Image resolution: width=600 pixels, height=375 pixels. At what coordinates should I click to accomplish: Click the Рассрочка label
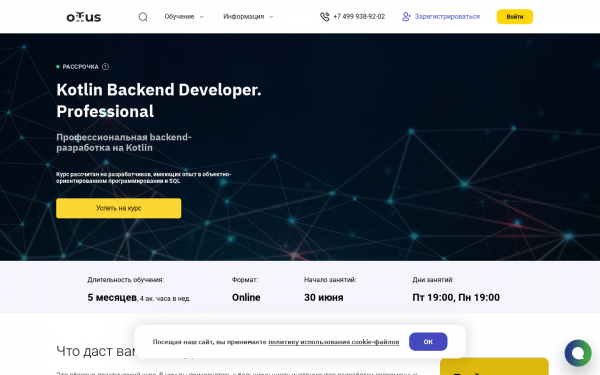tap(80, 67)
